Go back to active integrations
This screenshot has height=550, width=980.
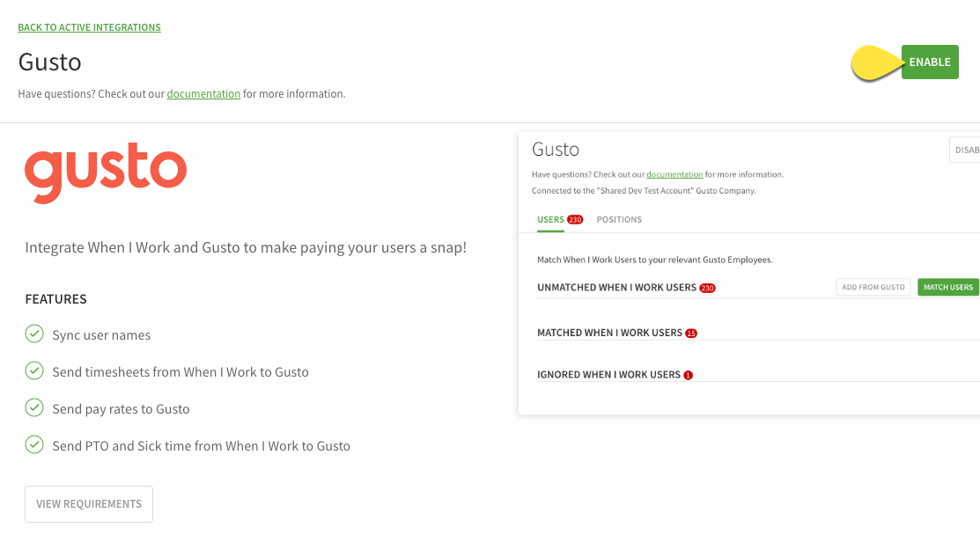coord(90,27)
